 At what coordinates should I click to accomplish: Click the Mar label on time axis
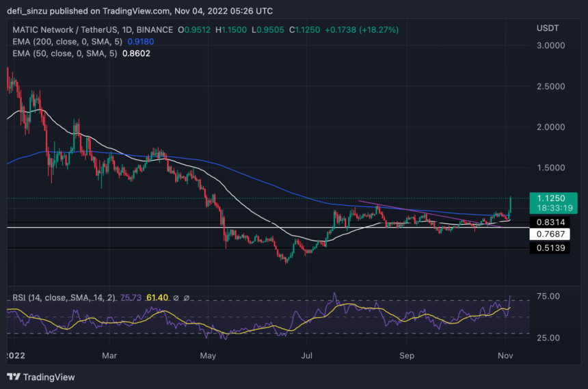[x=109, y=356]
